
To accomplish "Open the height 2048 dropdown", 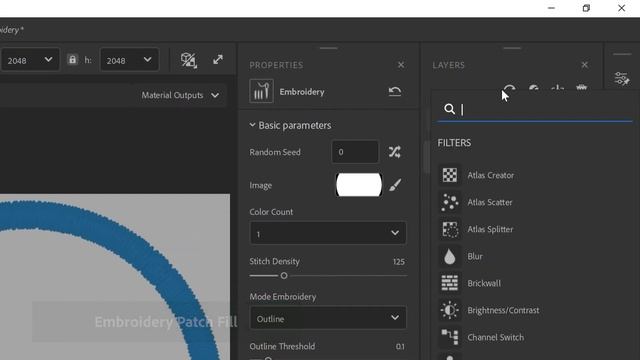I will tap(129, 60).
